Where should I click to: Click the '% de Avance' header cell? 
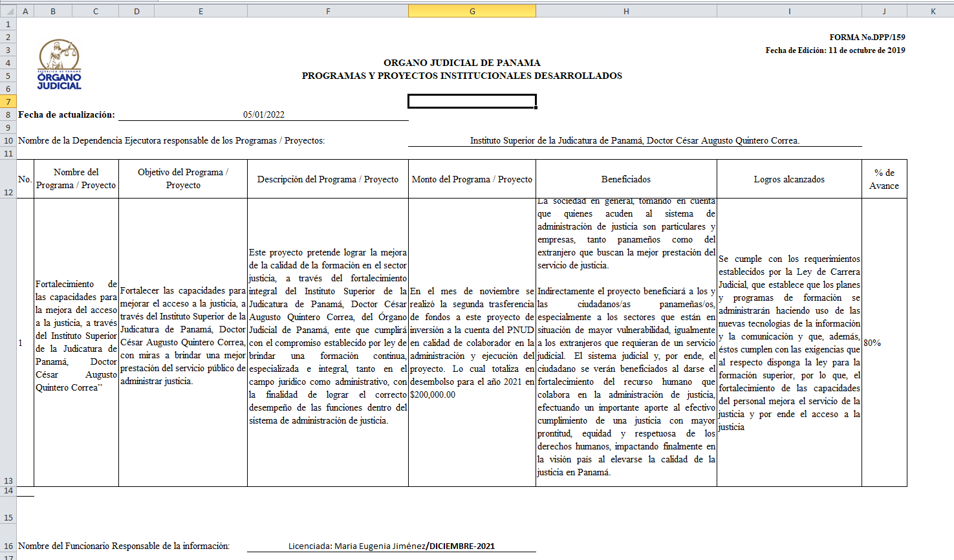[x=884, y=179]
